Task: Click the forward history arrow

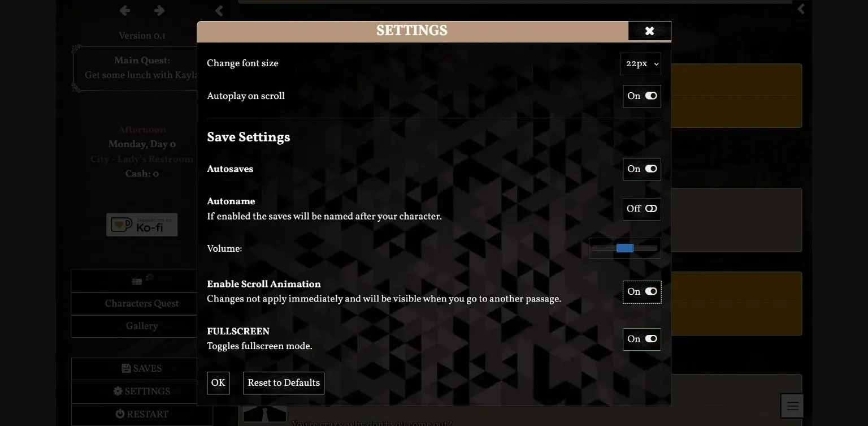Action: tap(159, 10)
